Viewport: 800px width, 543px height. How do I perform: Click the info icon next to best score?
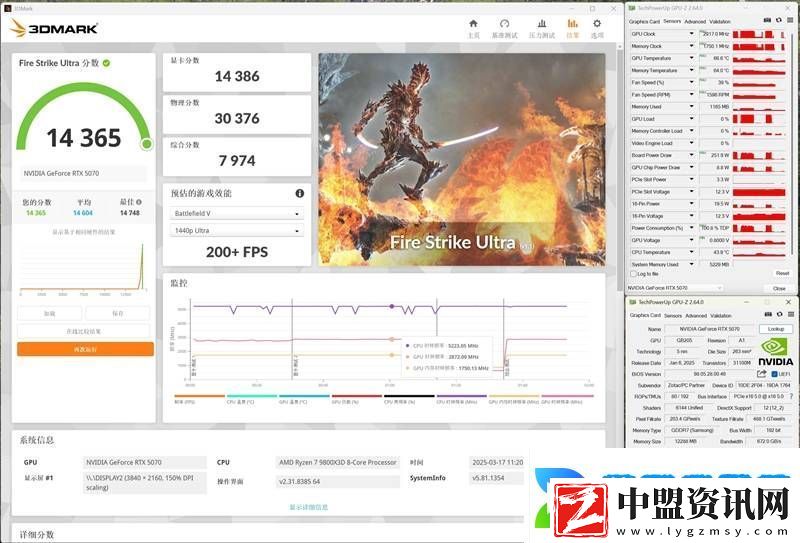pos(139,202)
